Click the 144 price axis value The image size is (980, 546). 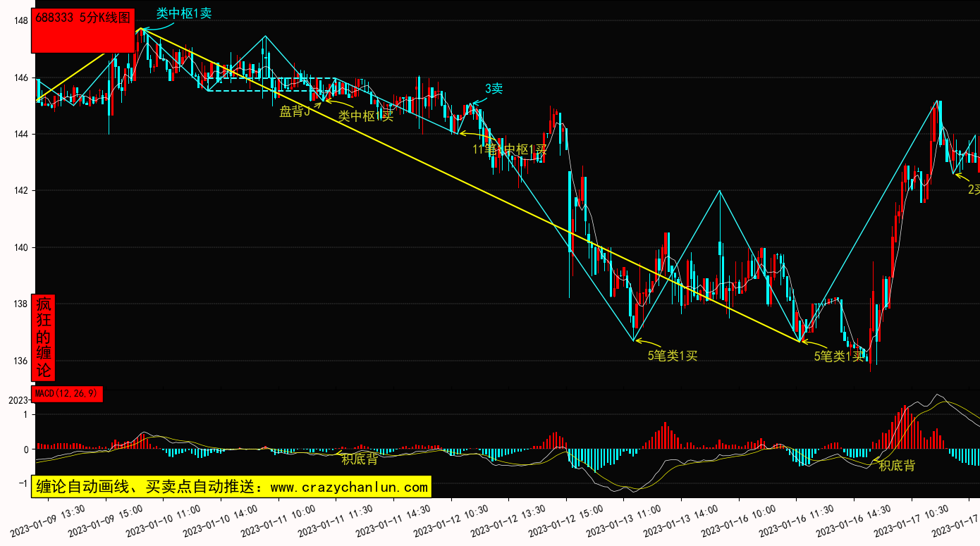20,134
